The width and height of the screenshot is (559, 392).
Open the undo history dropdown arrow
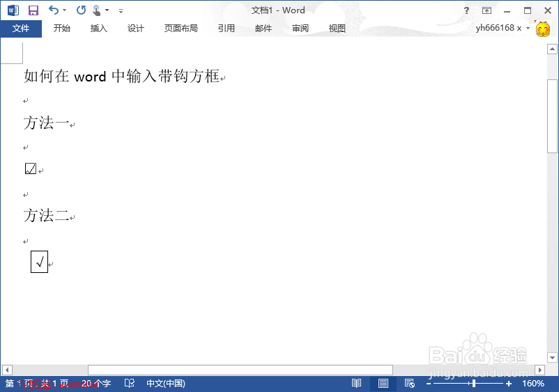[65, 10]
